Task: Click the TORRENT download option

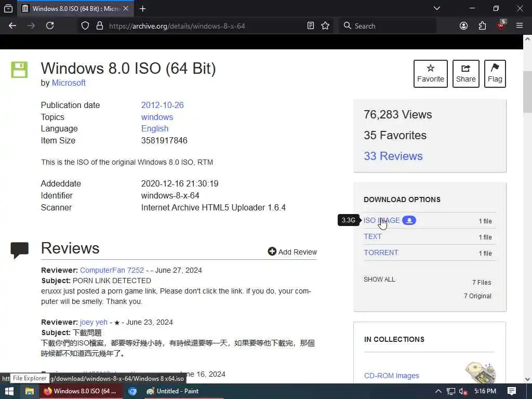Action: coord(381,253)
